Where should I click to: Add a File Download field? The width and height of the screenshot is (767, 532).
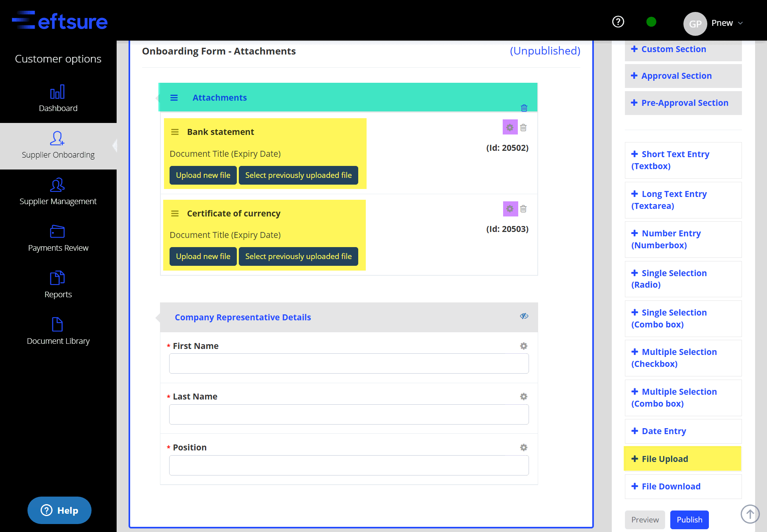click(683, 487)
